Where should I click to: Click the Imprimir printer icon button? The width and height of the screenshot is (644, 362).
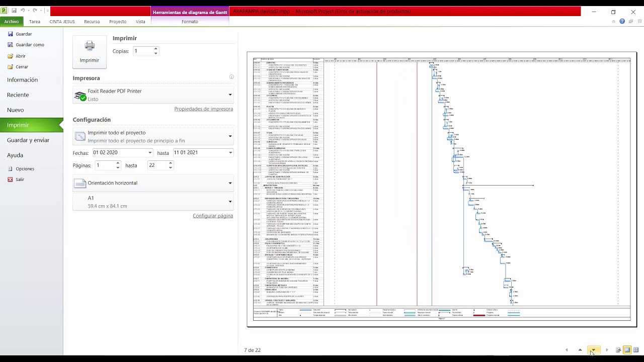tap(90, 51)
